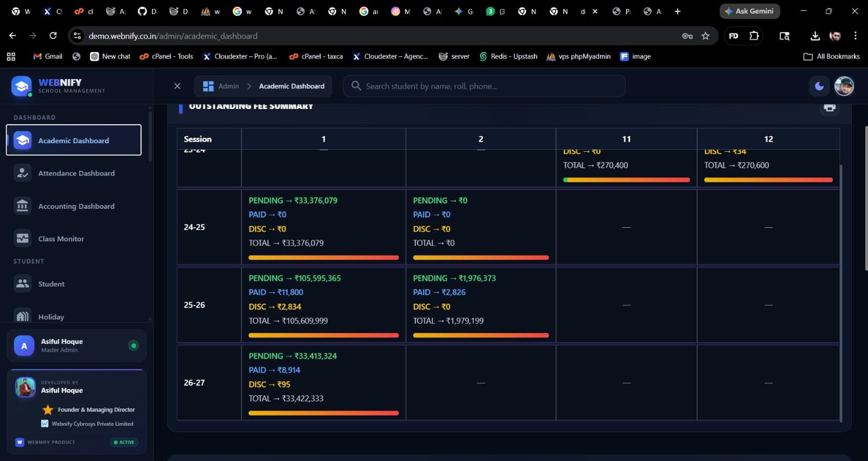This screenshot has height=461, width=868.
Task: Open All Bookmarks folder
Action: tap(832, 56)
